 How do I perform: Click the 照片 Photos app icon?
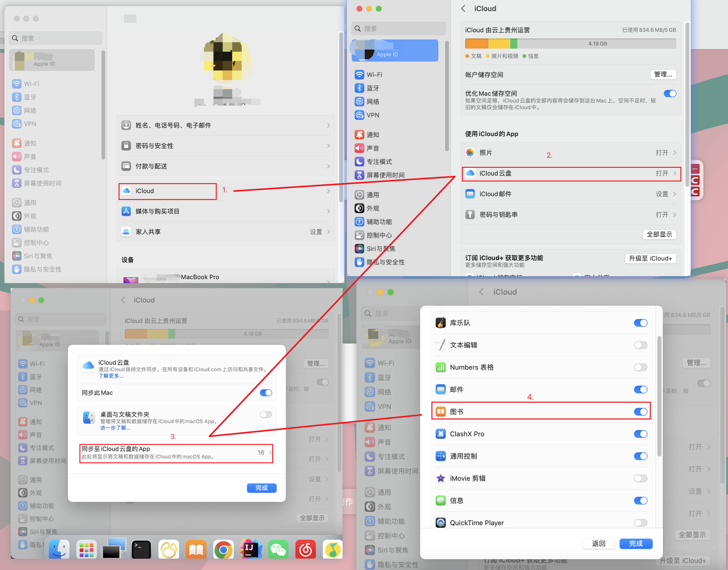470,153
